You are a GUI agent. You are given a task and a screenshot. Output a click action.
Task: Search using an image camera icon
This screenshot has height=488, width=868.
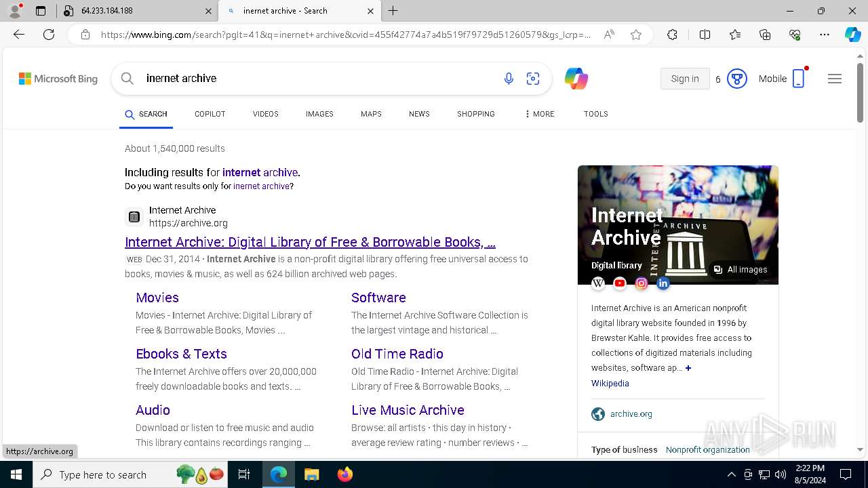pyautogui.click(x=533, y=79)
